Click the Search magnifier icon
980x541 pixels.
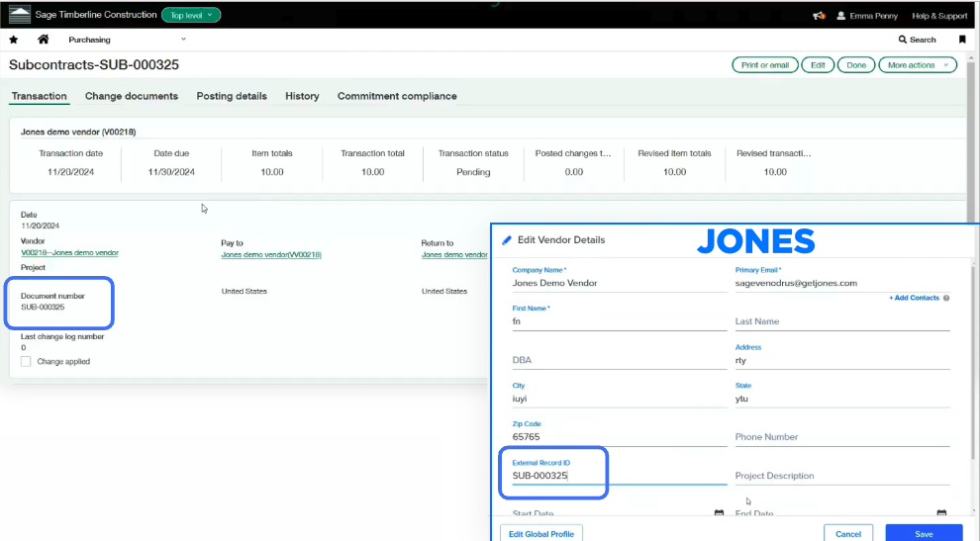click(903, 40)
